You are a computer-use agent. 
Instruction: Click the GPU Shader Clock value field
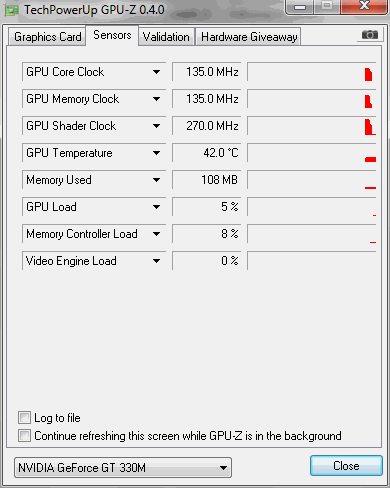pyautogui.click(x=207, y=126)
